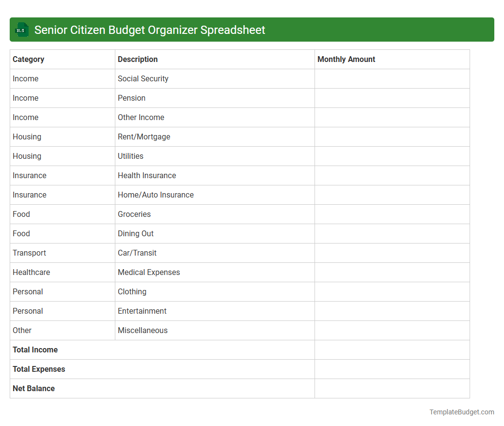Select the Social Security row
Image resolution: width=504 pixels, height=426 pixels.
coord(142,78)
